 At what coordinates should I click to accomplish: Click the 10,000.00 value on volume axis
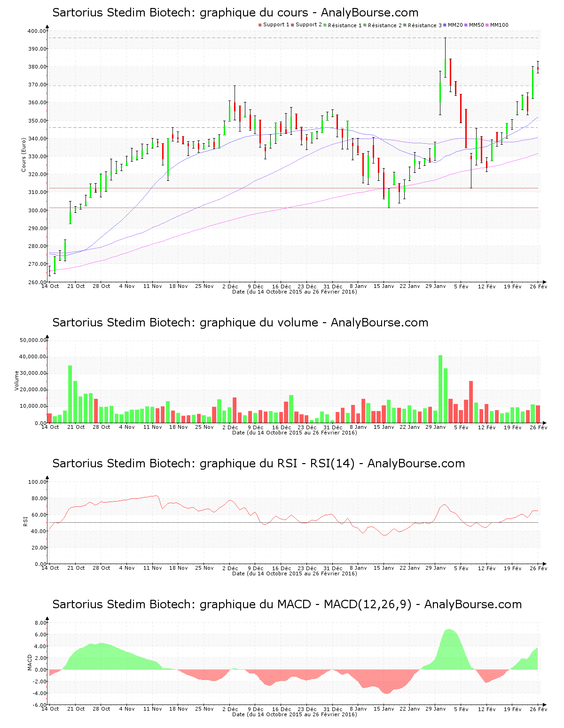[32, 406]
